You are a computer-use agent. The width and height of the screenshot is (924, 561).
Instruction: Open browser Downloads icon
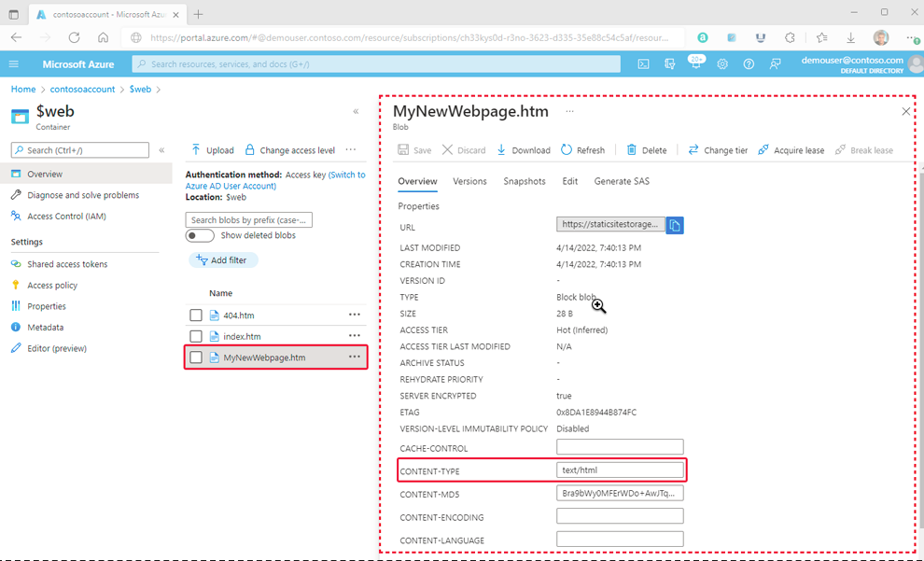tap(851, 37)
